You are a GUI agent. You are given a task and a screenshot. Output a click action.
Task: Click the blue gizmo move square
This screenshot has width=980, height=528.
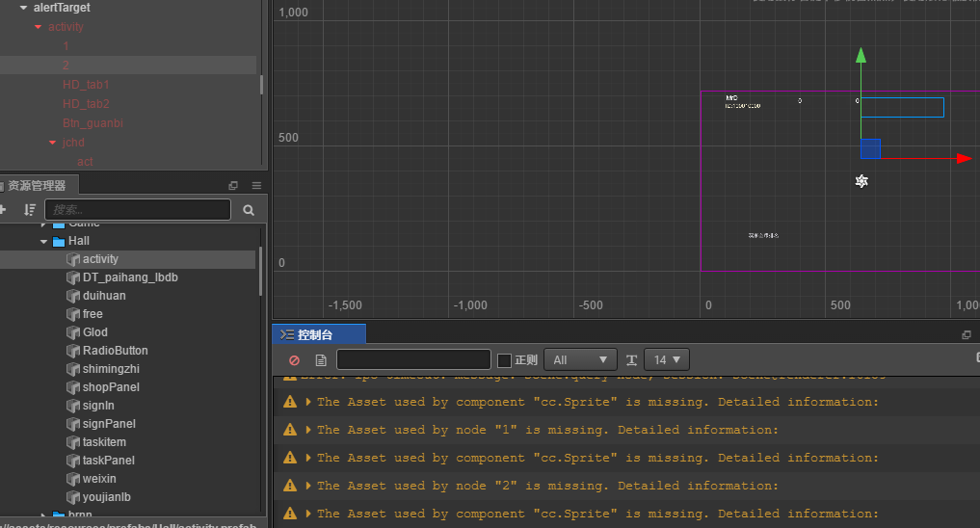[870, 148]
